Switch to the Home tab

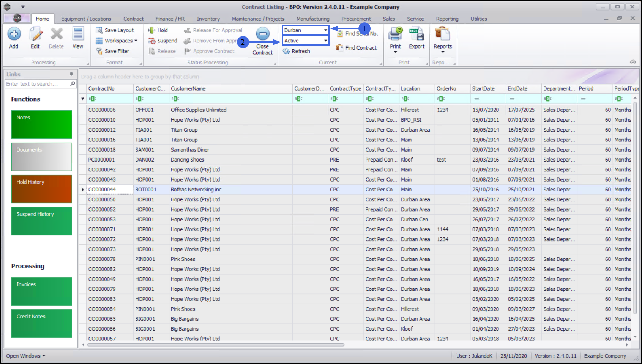(43, 19)
